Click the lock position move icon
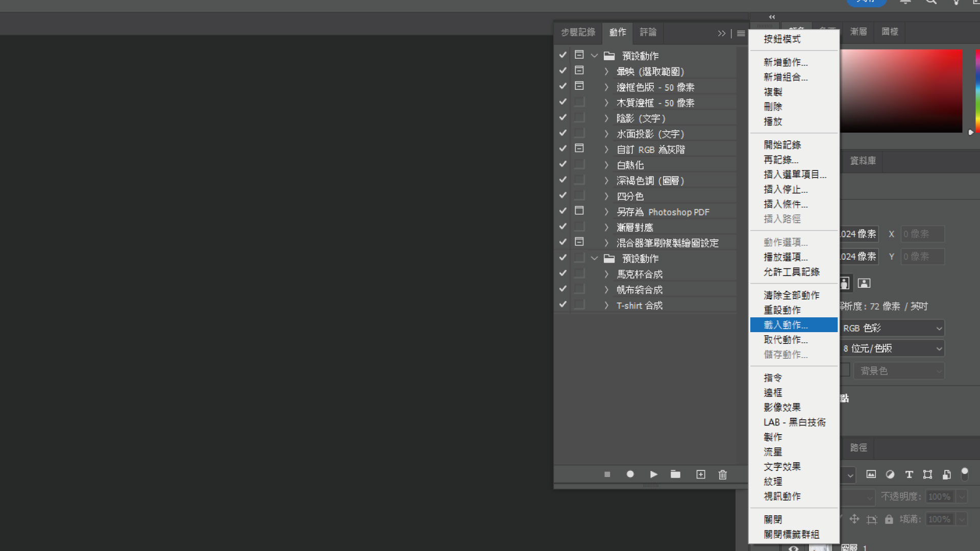The height and width of the screenshot is (551, 980). [854, 519]
